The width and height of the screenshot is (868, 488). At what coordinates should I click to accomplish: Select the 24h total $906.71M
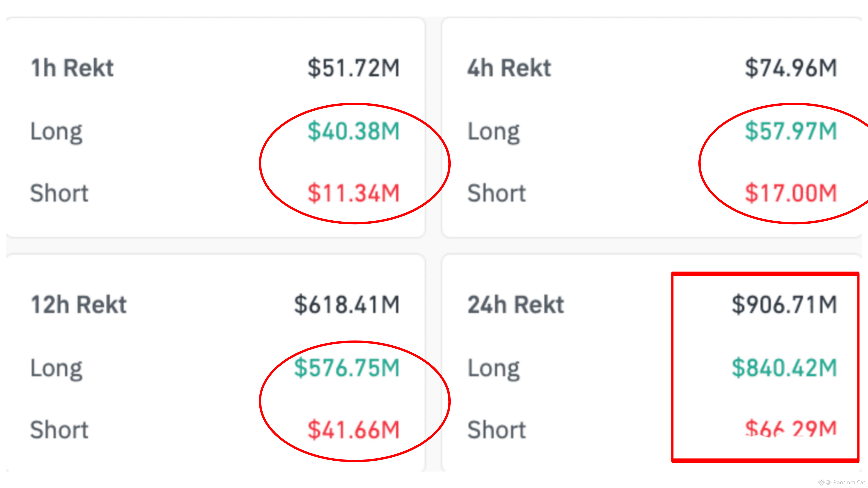pyautogui.click(x=784, y=305)
